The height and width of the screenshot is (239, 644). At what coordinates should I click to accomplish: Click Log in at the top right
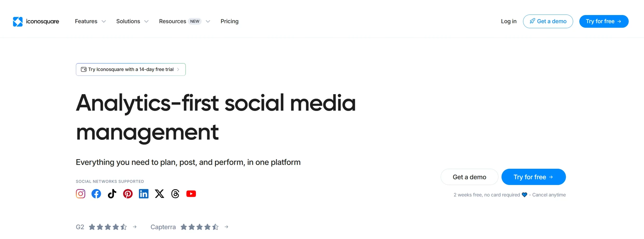[x=508, y=21]
